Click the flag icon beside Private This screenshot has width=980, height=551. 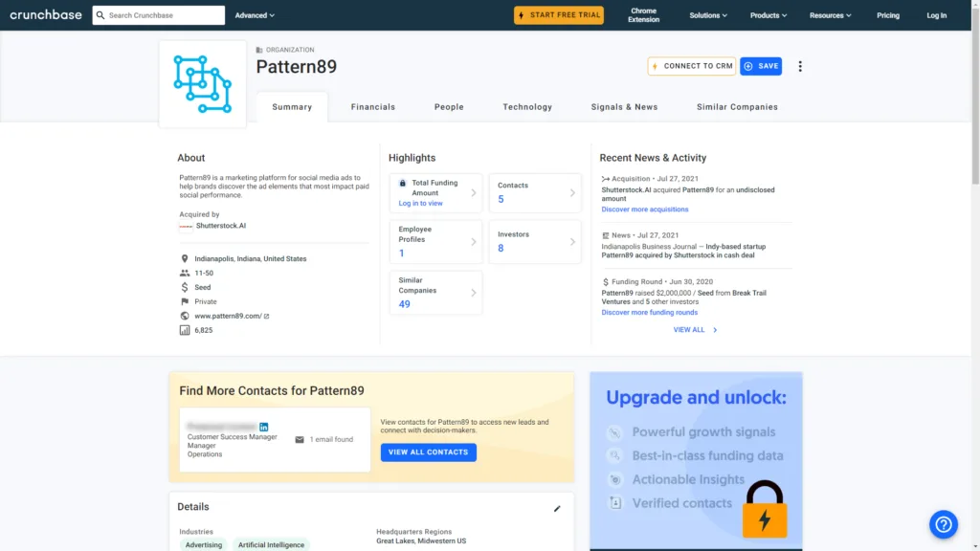coord(185,301)
